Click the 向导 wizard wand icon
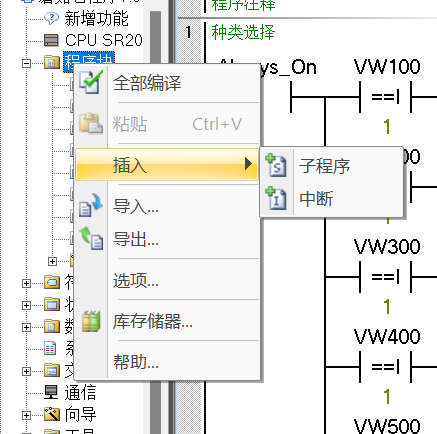Screen dimensions: 437x434 pos(52,414)
